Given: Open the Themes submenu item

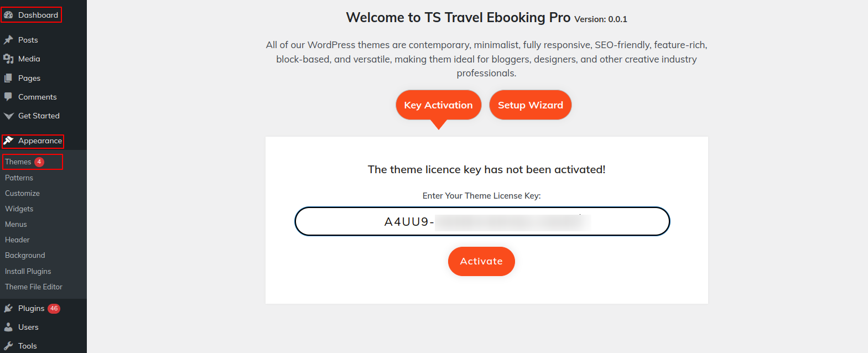Looking at the screenshot, I should point(18,162).
